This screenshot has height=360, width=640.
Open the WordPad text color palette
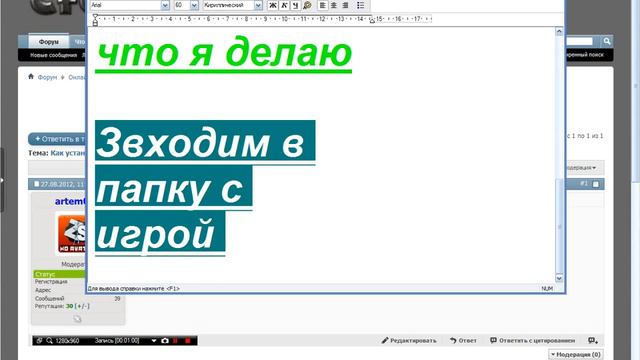pos(307,5)
